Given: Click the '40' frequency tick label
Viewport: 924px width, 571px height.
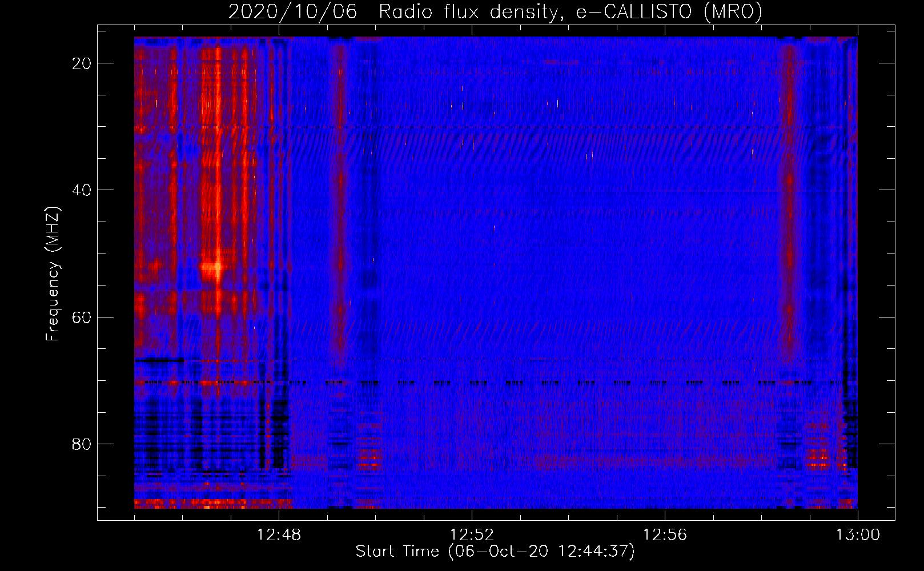Looking at the screenshot, I should coord(82,190).
